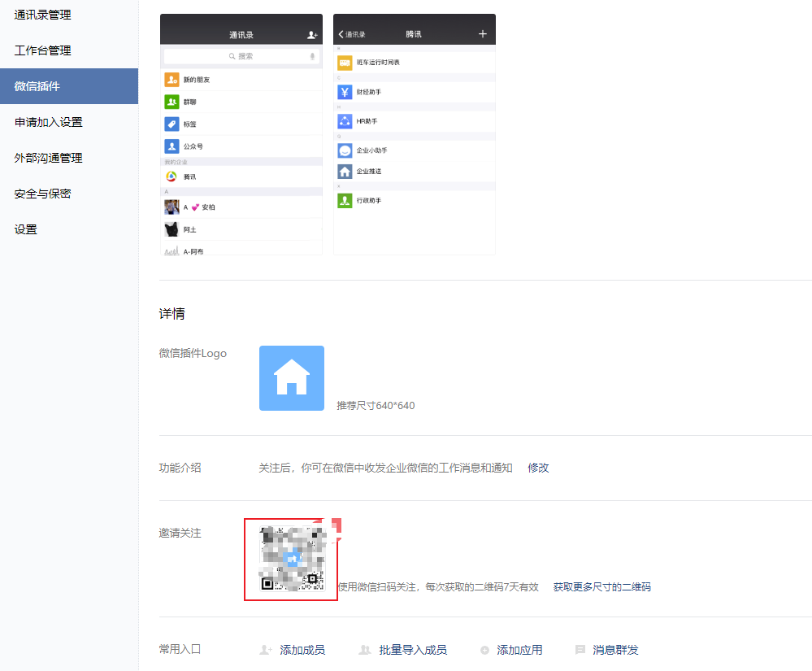
Task: Click the plus icon in the 腾讯 preview header
Action: 483,34
